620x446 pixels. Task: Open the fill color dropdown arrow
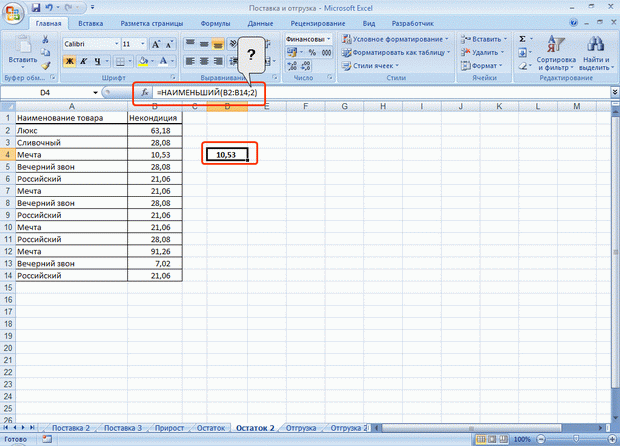click(152, 61)
